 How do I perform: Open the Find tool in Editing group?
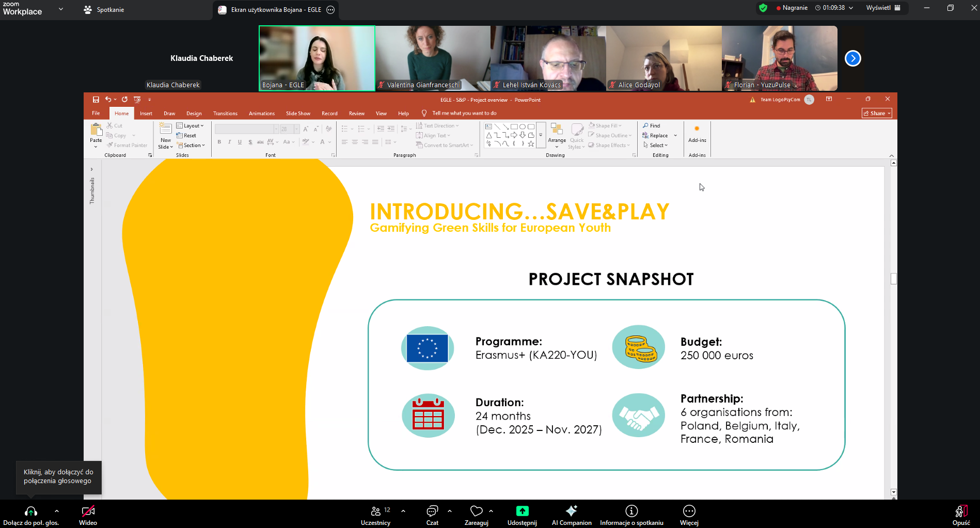[653, 125]
